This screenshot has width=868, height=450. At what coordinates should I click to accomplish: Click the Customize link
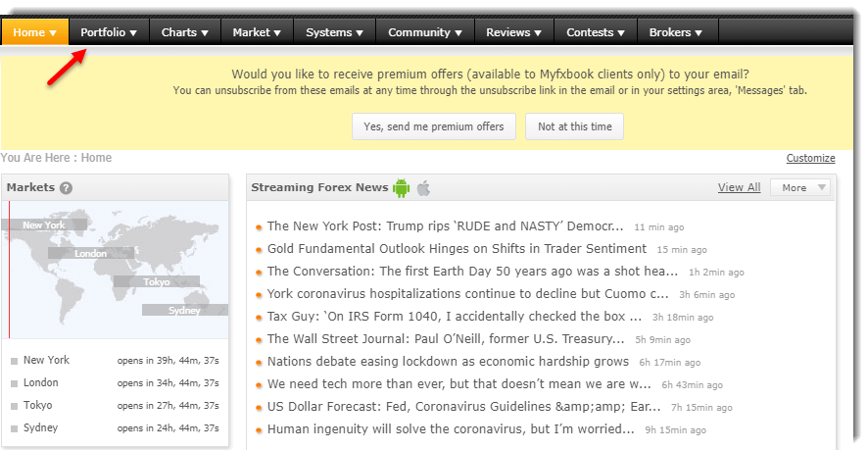(810, 158)
